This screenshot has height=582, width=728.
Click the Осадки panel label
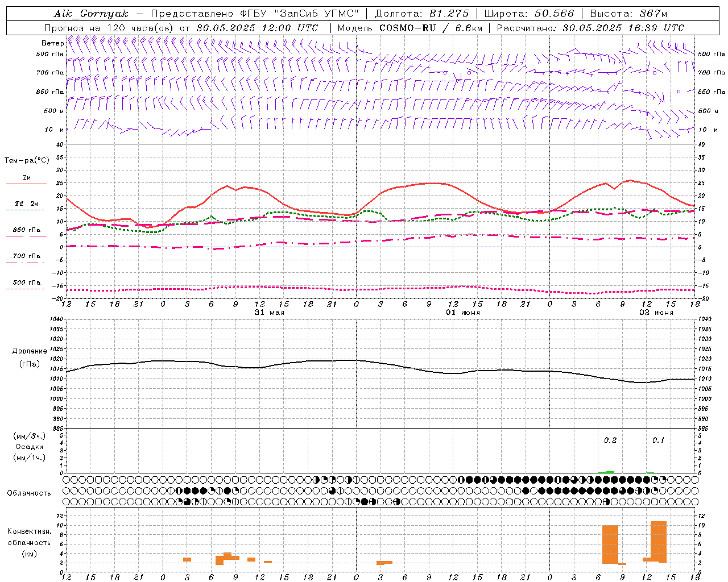pyautogui.click(x=30, y=447)
